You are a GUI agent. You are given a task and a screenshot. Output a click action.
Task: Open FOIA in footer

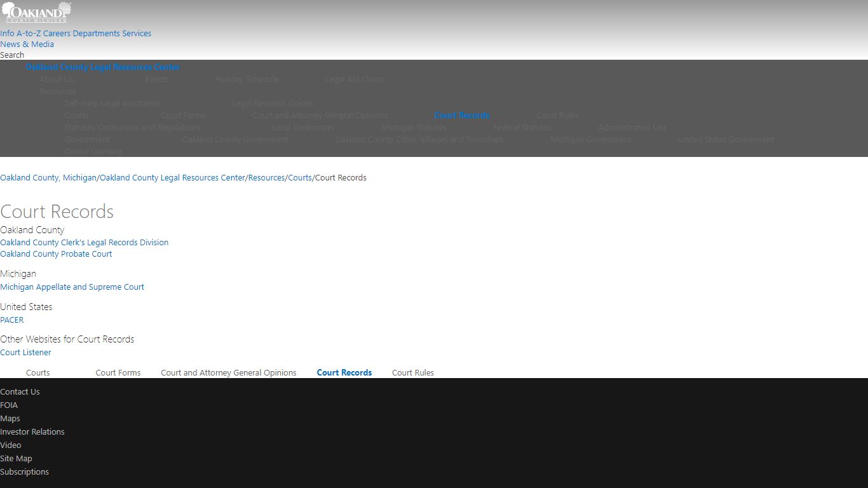(x=9, y=405)
